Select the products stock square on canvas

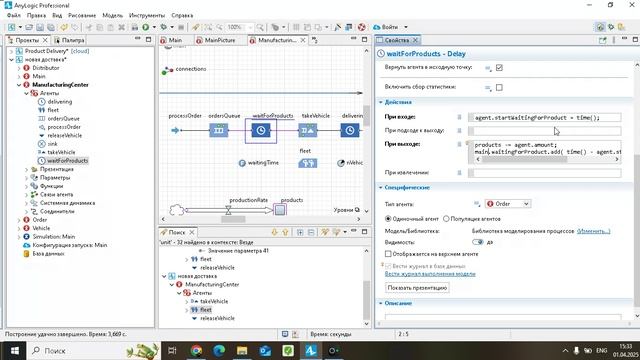click(280, 210)
